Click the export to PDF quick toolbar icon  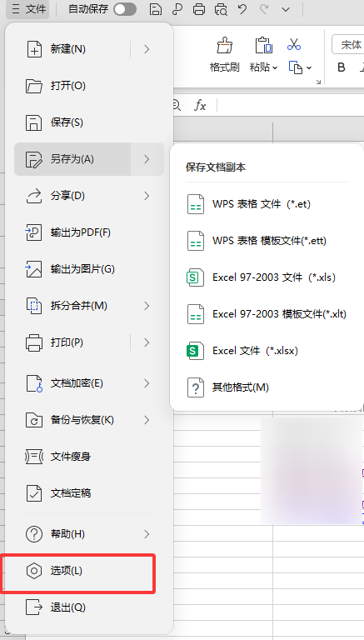click(x=177, y=9)
